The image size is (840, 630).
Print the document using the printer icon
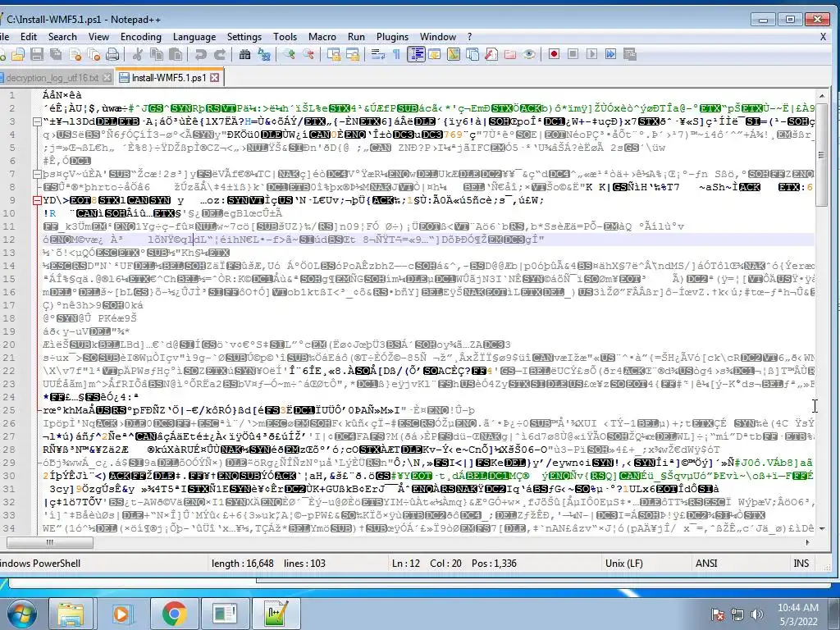point(112,54)
